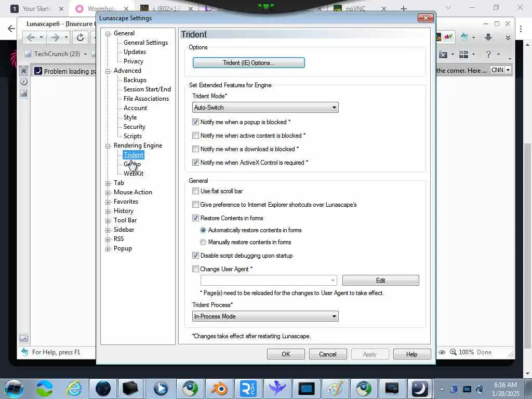Image resolution: width=532 pixels, height=399 pixels.
Task: Open the CNN dropdown in the ticker bar
Action: 508,70
